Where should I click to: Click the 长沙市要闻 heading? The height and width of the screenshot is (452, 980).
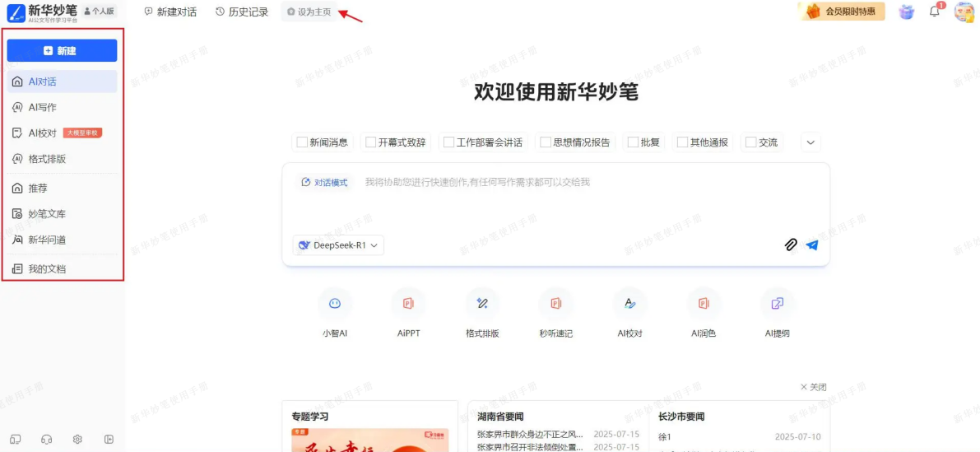tap(681, 417)
